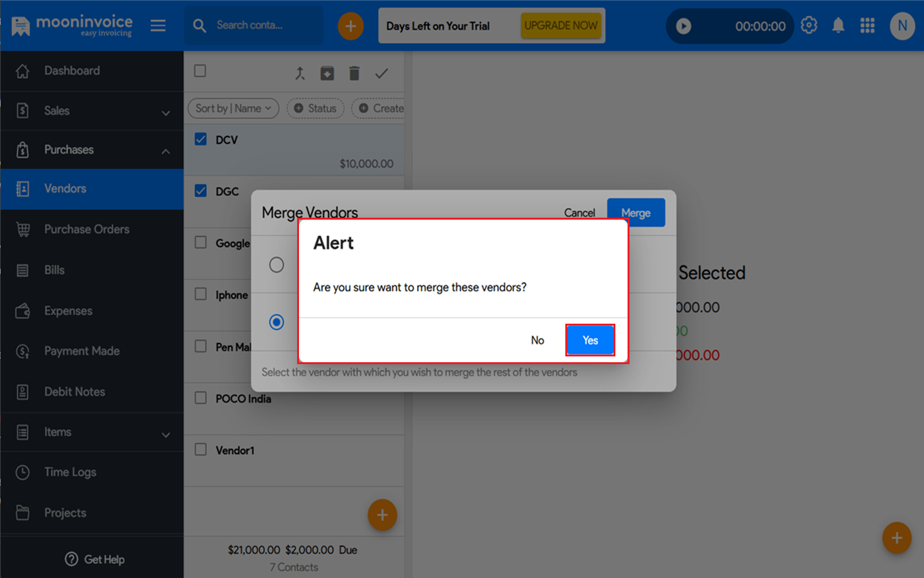The width and height of the screenshot is (924, 578).
Task: Open the user avatar N menu
Action: coord(902,26)
